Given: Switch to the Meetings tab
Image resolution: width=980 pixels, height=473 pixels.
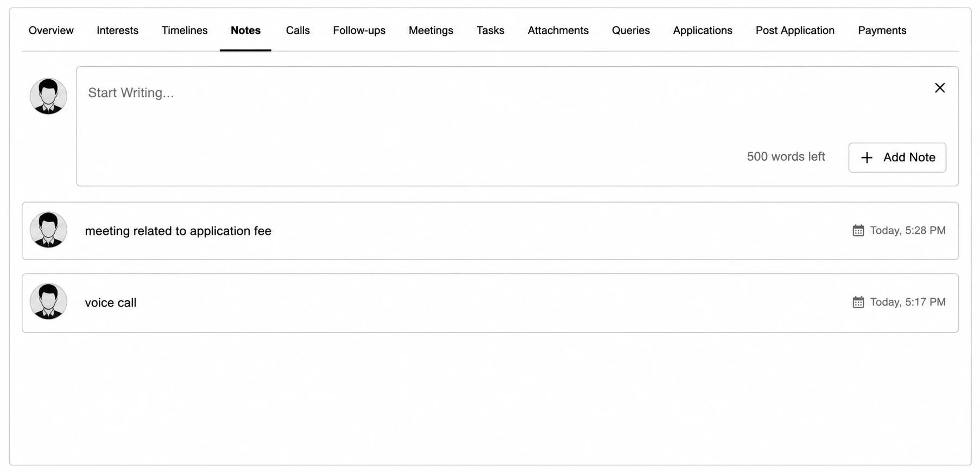Looking at the screenshot, I should (431, 30).
